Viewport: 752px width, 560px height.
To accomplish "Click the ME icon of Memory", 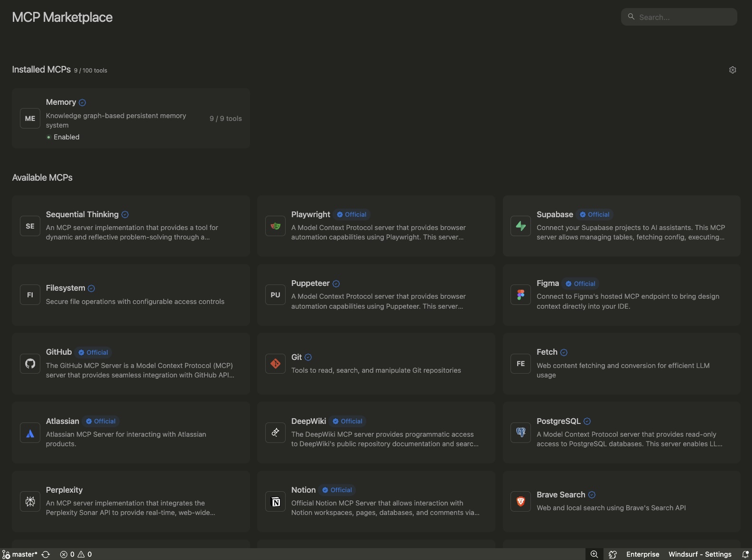I will [x=30, y=119].
